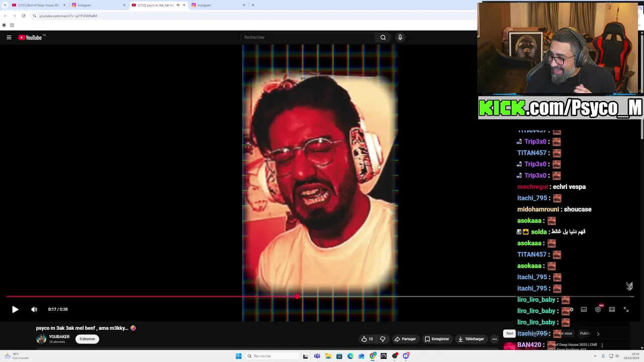Go back in browser history

point(5,16)
